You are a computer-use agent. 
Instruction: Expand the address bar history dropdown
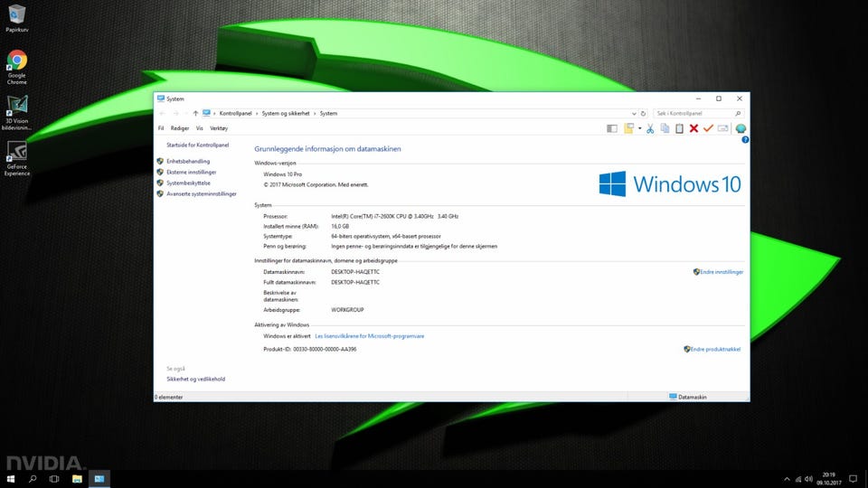point(634,114)
